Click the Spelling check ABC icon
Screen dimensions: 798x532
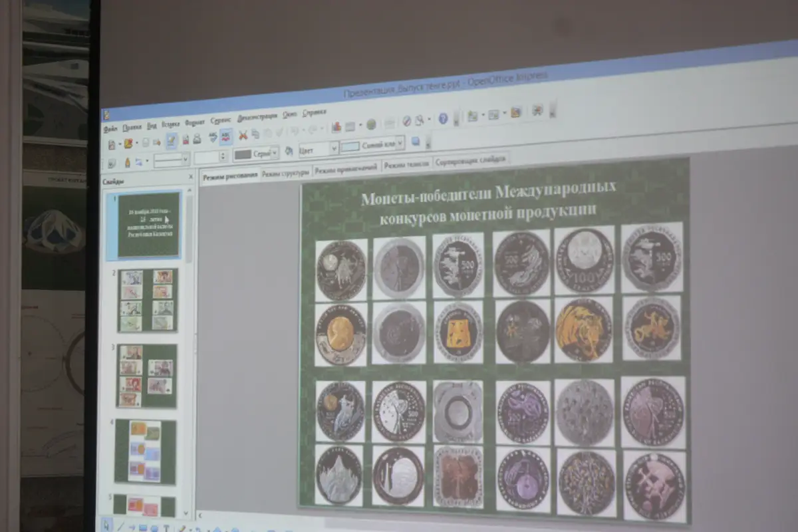[213, 138]
